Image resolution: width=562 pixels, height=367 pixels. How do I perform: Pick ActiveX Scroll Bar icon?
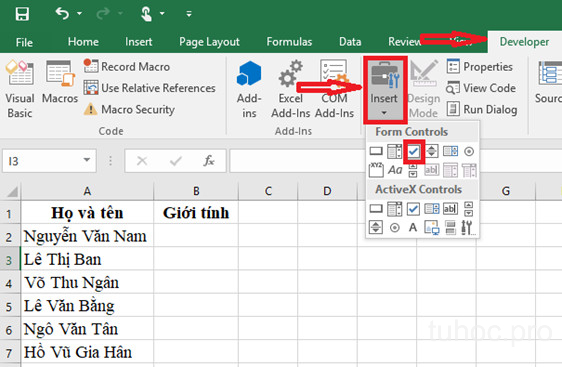468,209
